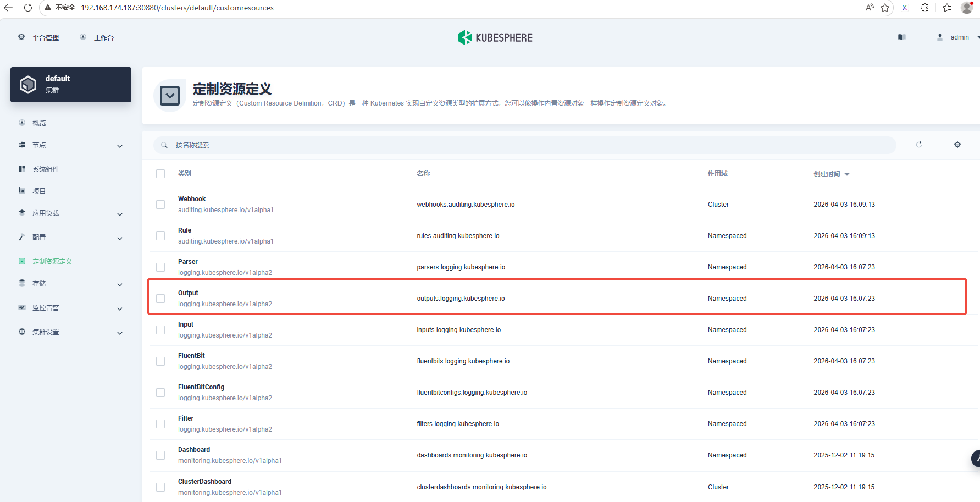Click parsers.logging.kubesphere.io name cell
This screenshot has width=980, height=502.
[x=461, y=267]
